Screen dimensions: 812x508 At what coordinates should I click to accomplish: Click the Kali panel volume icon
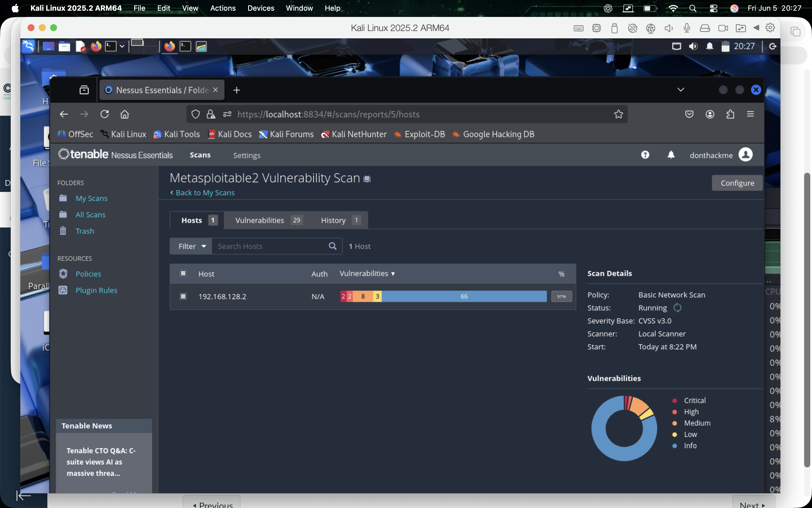point(693,46)
